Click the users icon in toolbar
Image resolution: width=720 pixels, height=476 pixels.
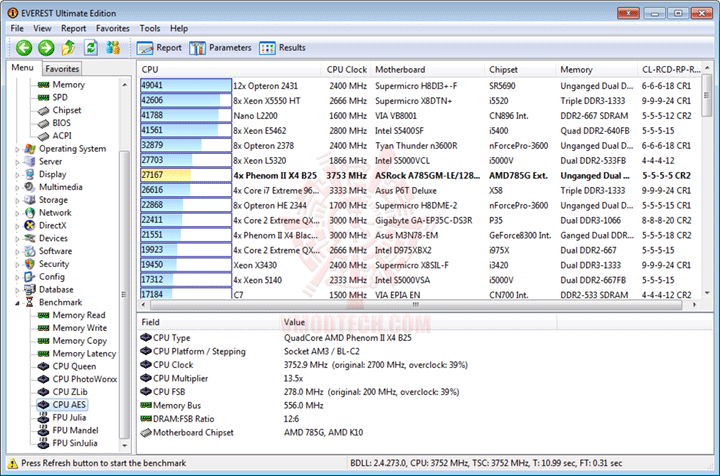pyautogui.click(x=113, y=48)
